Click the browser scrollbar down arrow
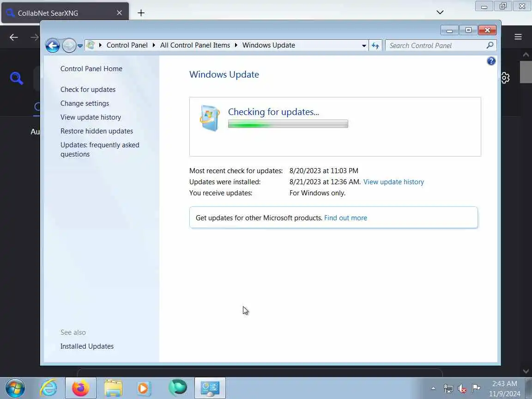This screenshot has width=532, height=399. [x=526, y=371]
